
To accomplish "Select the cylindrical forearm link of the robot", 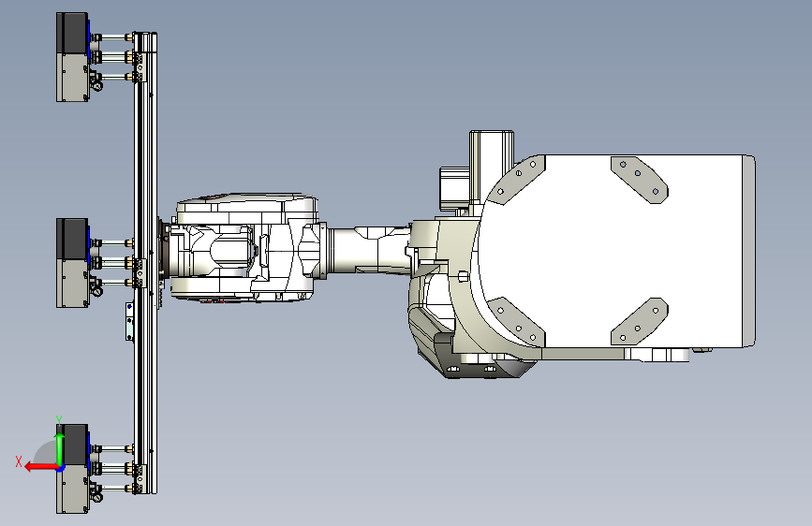I will pos(369,250).
